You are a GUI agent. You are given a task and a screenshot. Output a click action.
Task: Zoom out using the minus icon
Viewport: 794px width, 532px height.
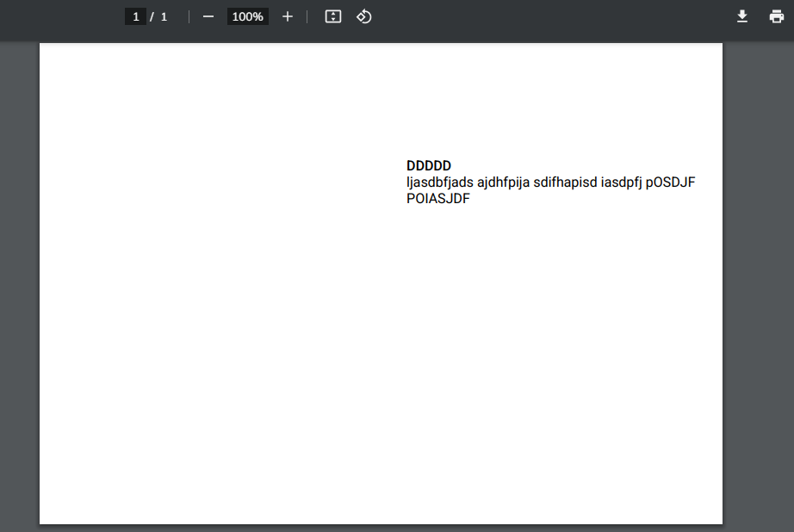[x=208, y=15]
